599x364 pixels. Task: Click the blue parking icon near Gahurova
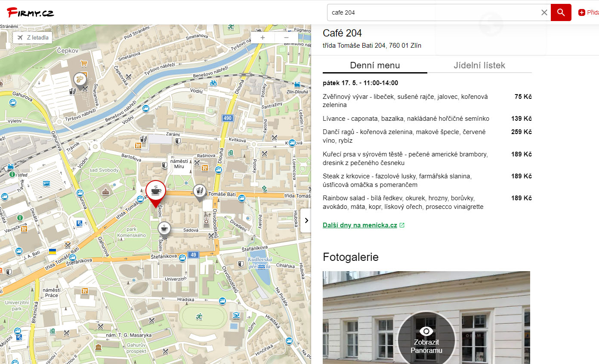click(x=79, y=223)
